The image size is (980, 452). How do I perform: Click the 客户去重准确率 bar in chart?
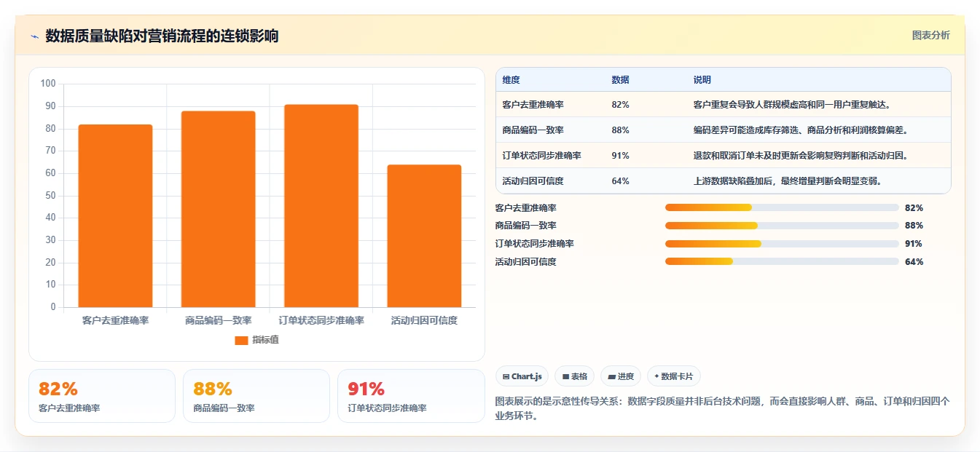pyautogui.click(x=115, y=215)
